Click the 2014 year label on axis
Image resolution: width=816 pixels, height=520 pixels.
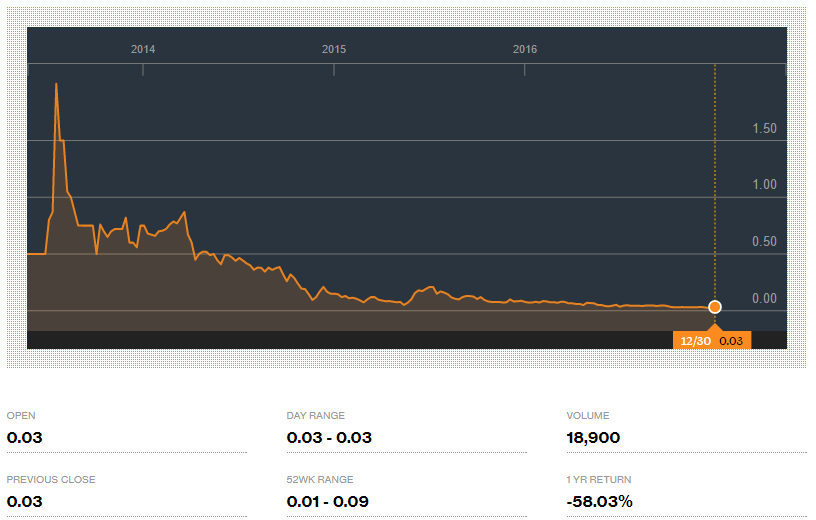143,49
